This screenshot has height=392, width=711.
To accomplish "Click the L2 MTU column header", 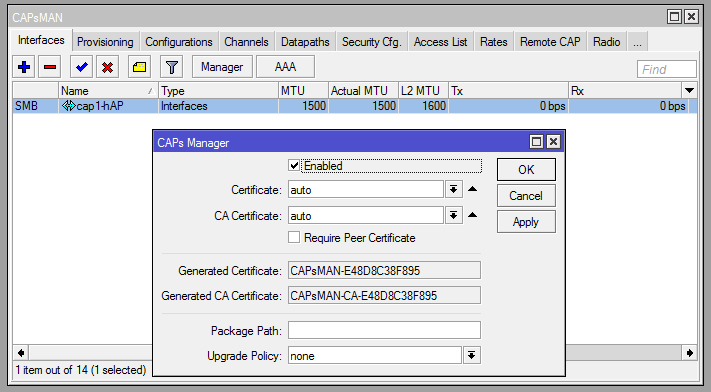I will coord(423,91).
